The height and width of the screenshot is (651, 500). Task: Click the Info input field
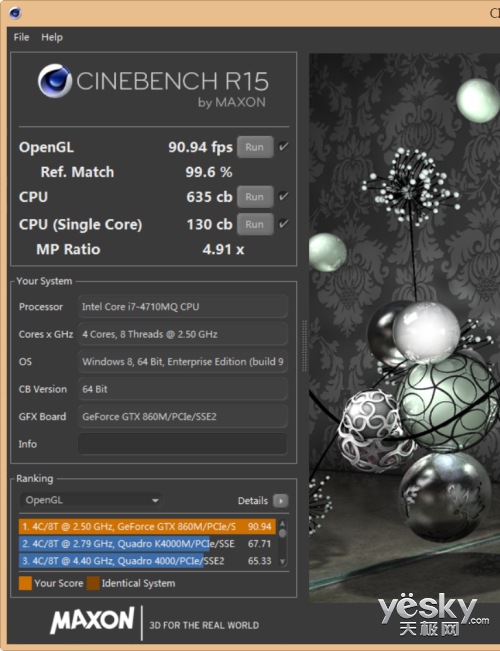tap(183, 444)
